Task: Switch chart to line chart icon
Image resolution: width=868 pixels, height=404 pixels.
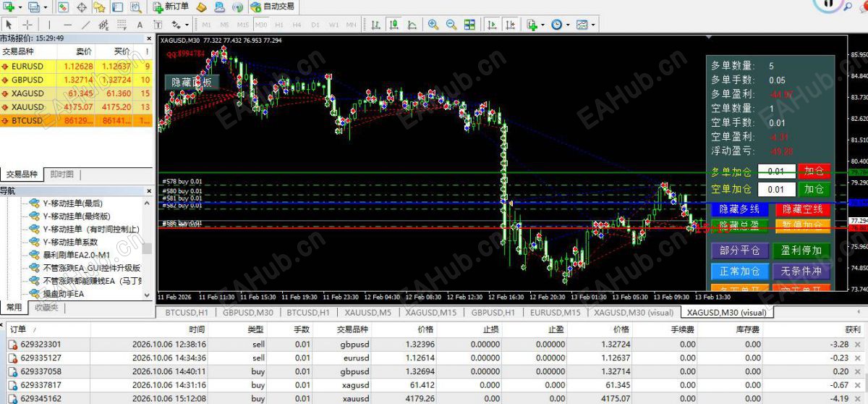Action: pyautogui.click(x=412, y=25)
